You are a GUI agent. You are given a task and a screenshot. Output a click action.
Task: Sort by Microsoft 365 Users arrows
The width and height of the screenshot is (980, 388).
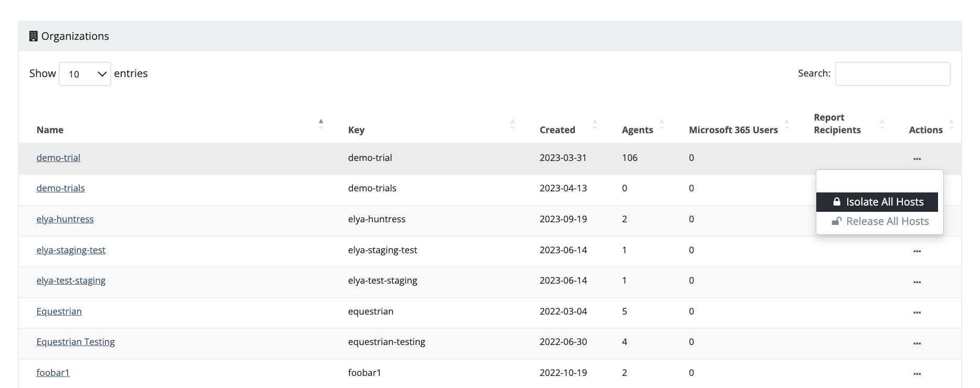tap(786, 124)
